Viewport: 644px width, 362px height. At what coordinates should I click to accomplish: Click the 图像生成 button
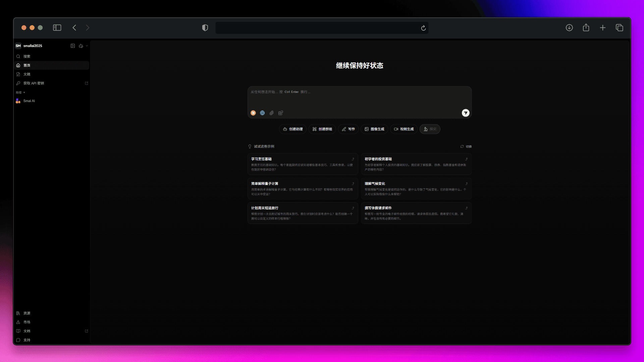pyautogui.click(x=374, y=129)
